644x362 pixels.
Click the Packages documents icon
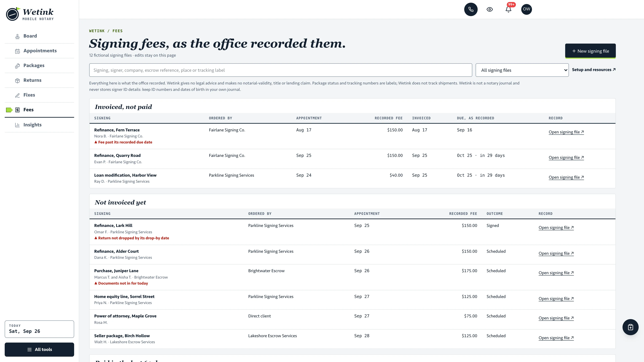(x=17, y=66)
